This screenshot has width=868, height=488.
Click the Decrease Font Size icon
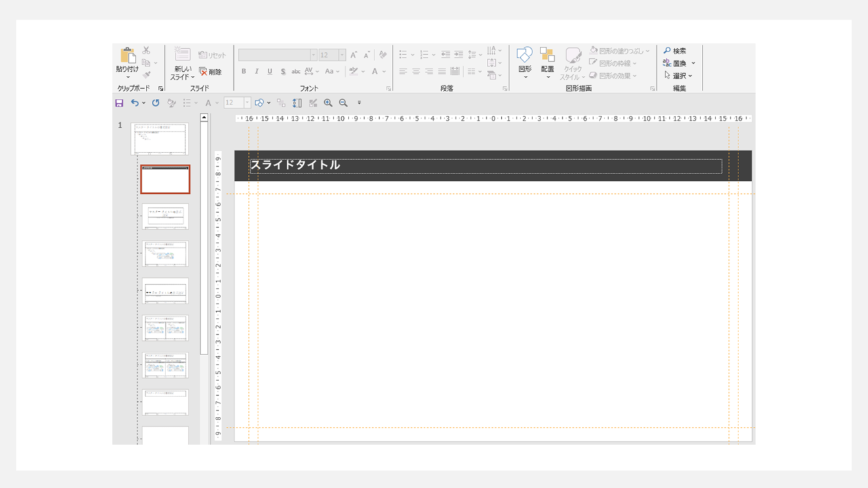pos(367,55)
